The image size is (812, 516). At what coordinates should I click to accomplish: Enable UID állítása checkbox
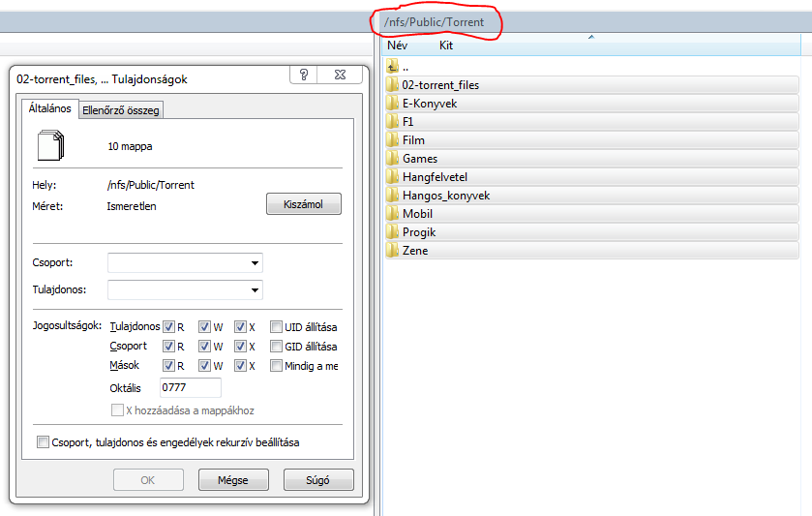click(276, 327)
